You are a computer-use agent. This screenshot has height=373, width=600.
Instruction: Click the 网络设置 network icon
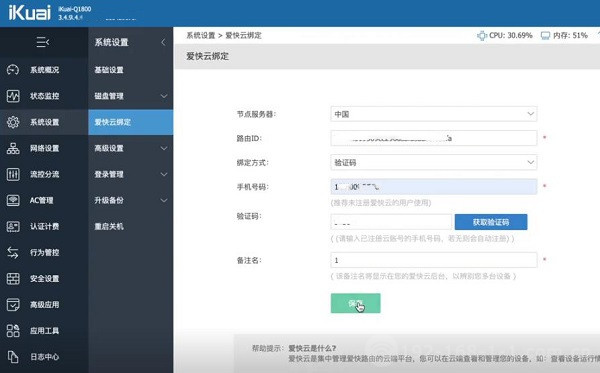click(13, 148)
